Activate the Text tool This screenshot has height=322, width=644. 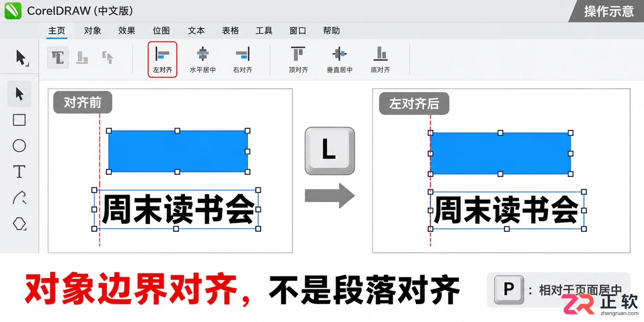tap(19, 171)
